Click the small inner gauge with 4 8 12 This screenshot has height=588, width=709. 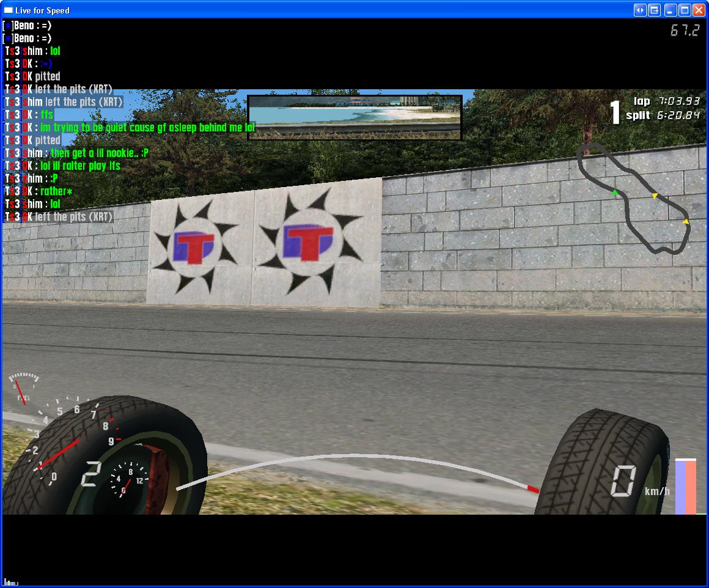coord(128,480)
